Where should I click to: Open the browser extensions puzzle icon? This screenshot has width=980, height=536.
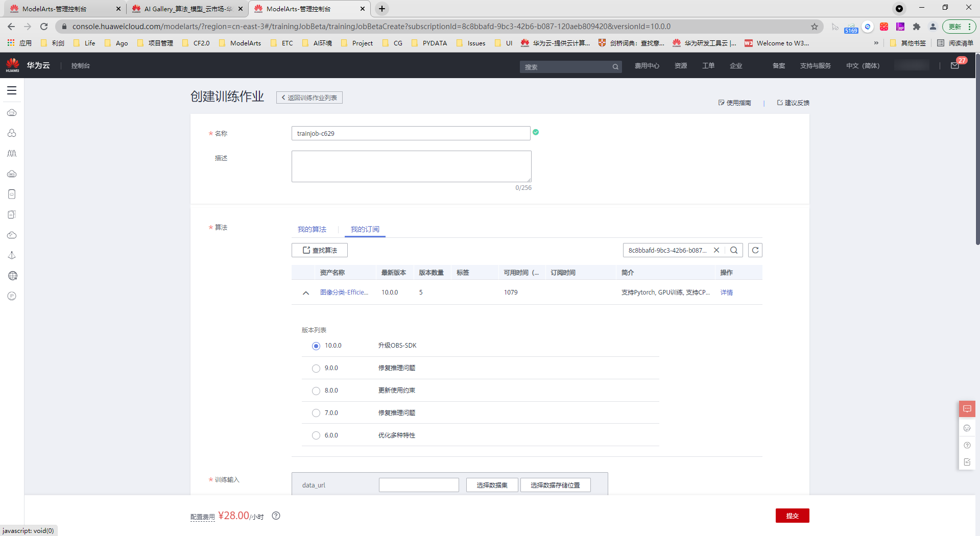coord(917,27)
